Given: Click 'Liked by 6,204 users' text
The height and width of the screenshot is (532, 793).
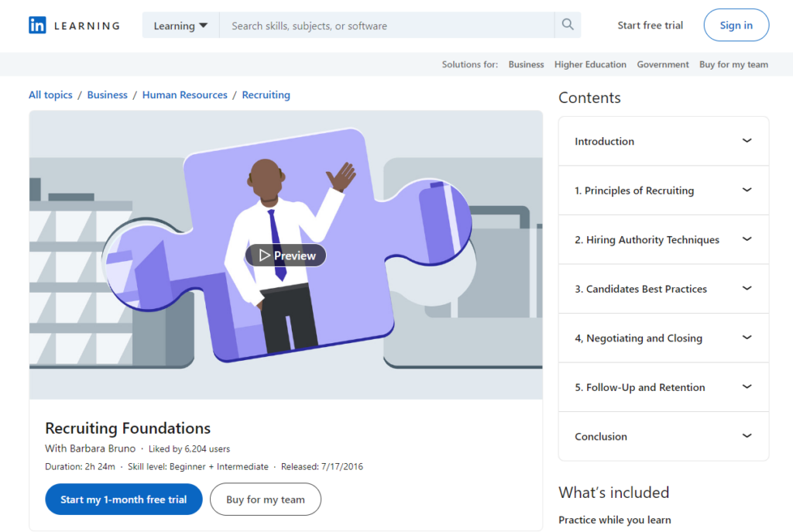Looking at the screenshot, I should pos(189,448).
